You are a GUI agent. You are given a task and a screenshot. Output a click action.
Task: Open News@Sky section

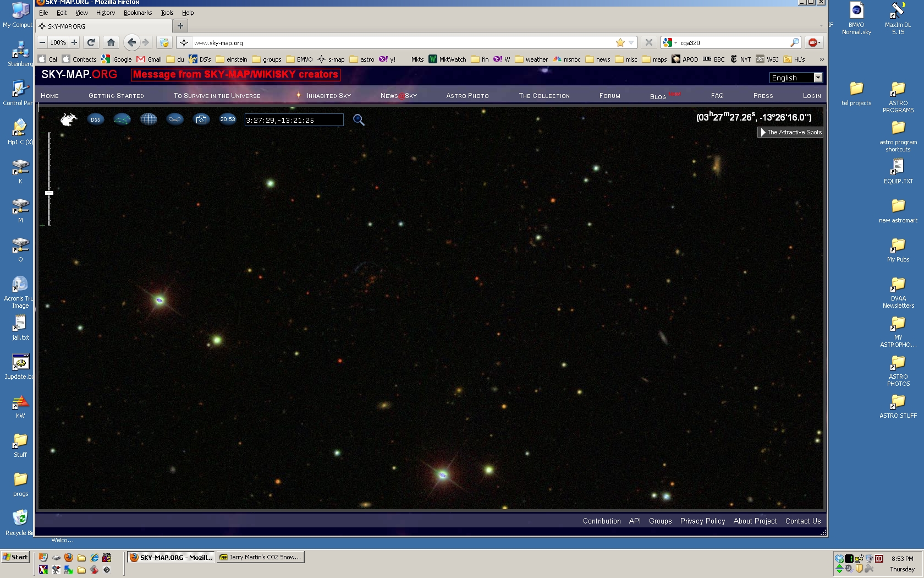click(x=399, y=96)
